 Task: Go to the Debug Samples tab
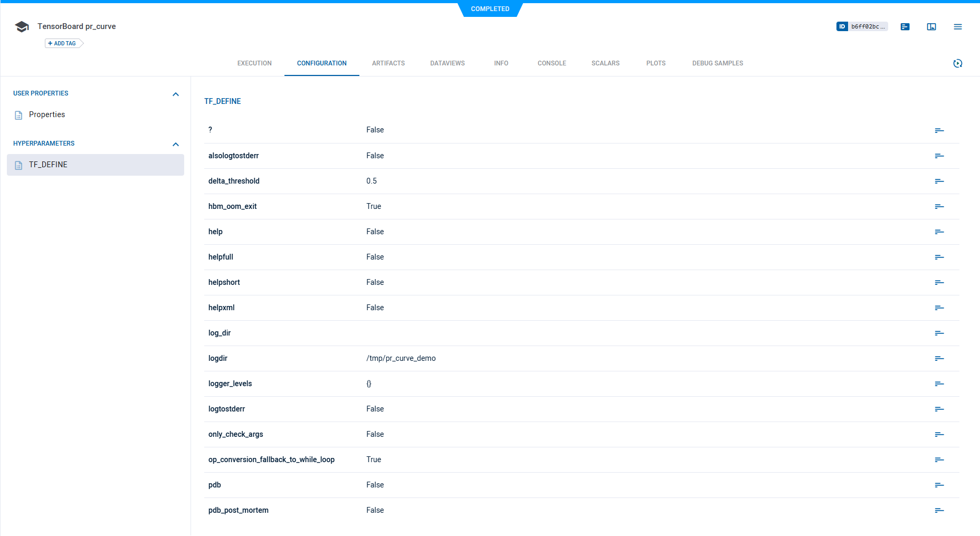(717, 63)
